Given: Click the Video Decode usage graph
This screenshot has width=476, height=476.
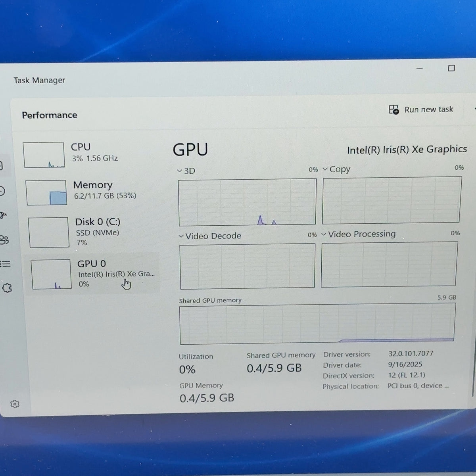Looking at the screenshot, I should pos(248,267).
